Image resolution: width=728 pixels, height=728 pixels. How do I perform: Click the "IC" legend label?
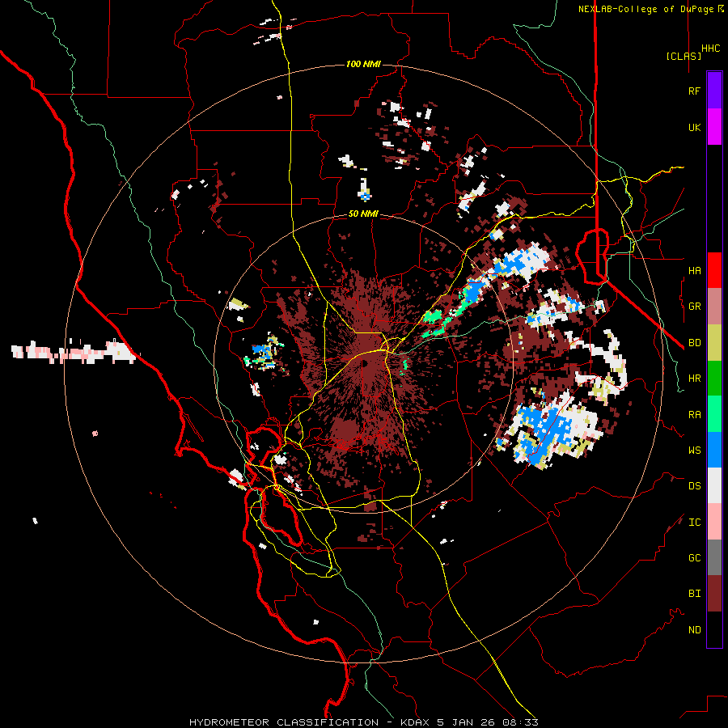click(x=694, y=523)
